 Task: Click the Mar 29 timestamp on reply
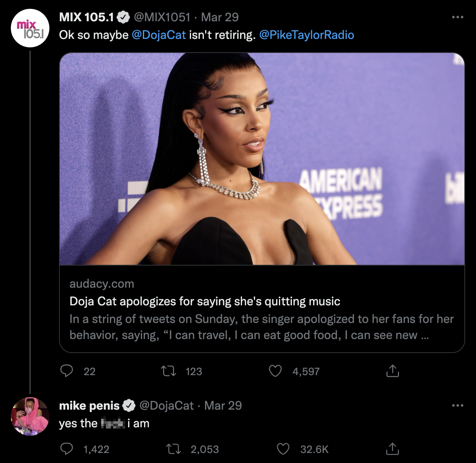pyautogui.click(x=223, y=406)
